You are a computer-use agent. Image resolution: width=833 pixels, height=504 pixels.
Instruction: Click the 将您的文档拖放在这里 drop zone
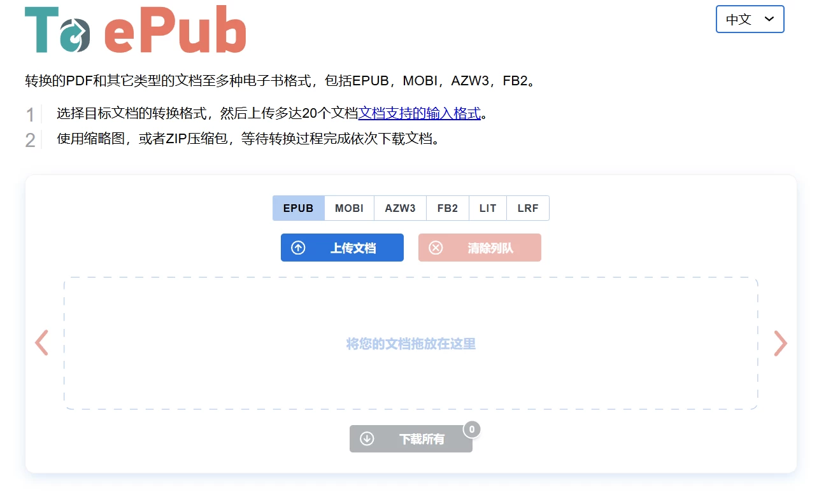tap(410, 343)
